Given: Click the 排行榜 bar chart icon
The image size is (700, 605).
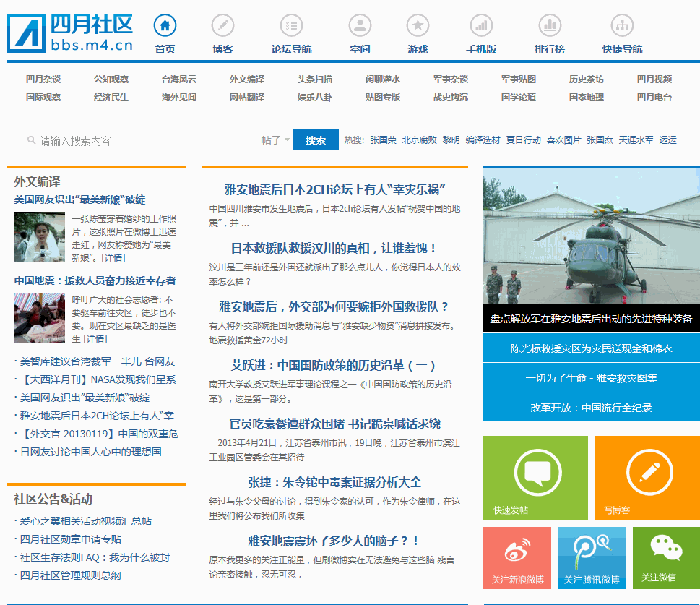Looking at the screenshot, I should point(550,26).
